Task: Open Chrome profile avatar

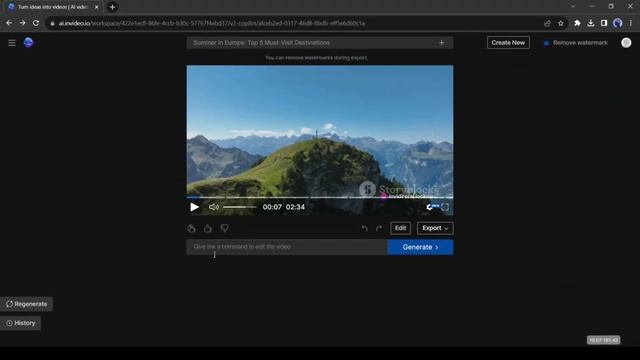Action: tap(618, 23)
